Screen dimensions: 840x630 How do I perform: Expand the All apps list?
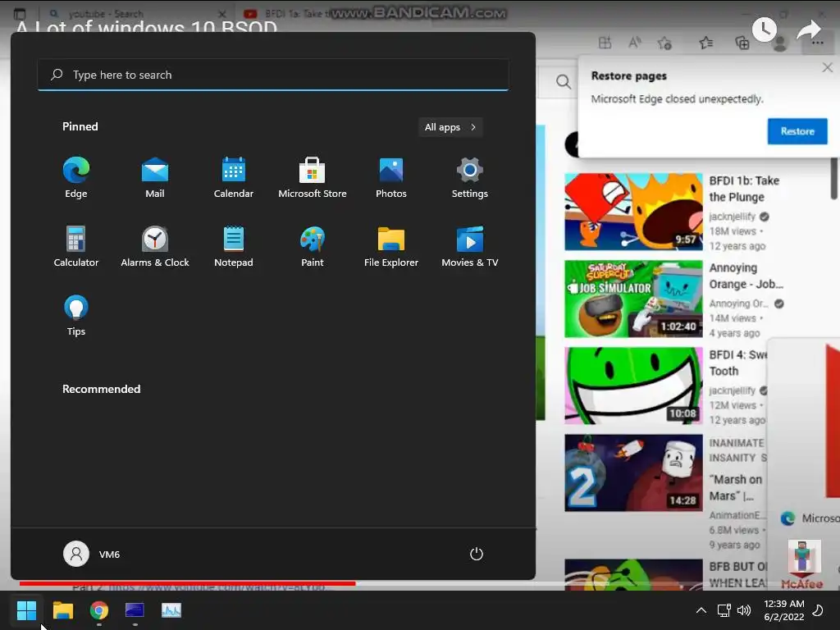point(450,127)
